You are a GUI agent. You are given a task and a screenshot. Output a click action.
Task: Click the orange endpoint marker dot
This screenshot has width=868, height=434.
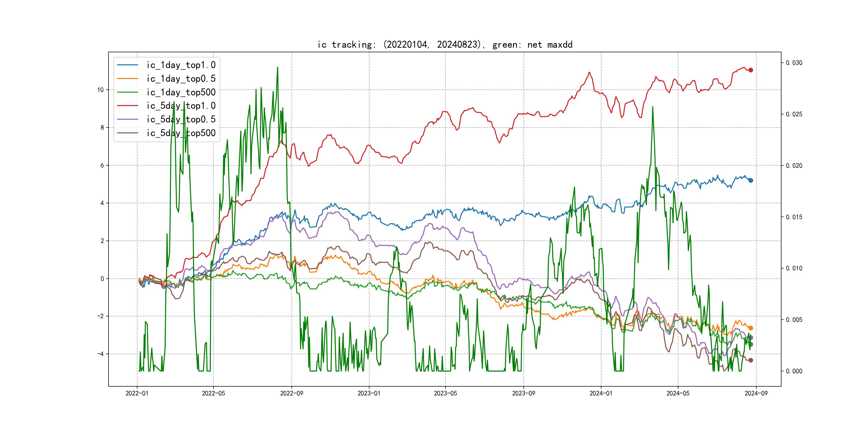click(x=750, y=328)
